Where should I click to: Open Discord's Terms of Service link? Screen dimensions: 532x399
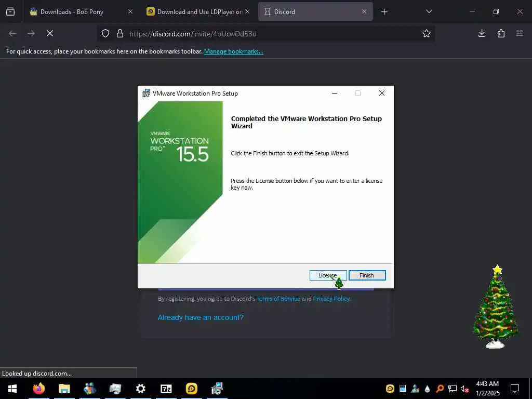point(278,299)
